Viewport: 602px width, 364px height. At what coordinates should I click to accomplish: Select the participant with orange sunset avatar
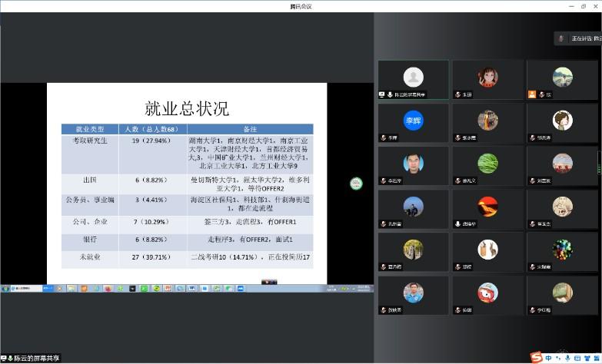coord(487,206)
